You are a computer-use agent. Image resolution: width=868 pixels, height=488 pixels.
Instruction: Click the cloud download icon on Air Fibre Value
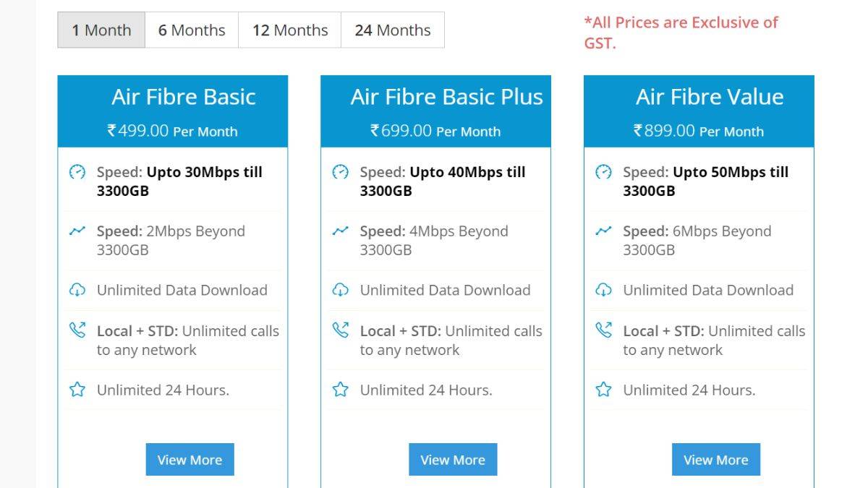(x=605, y=290)
